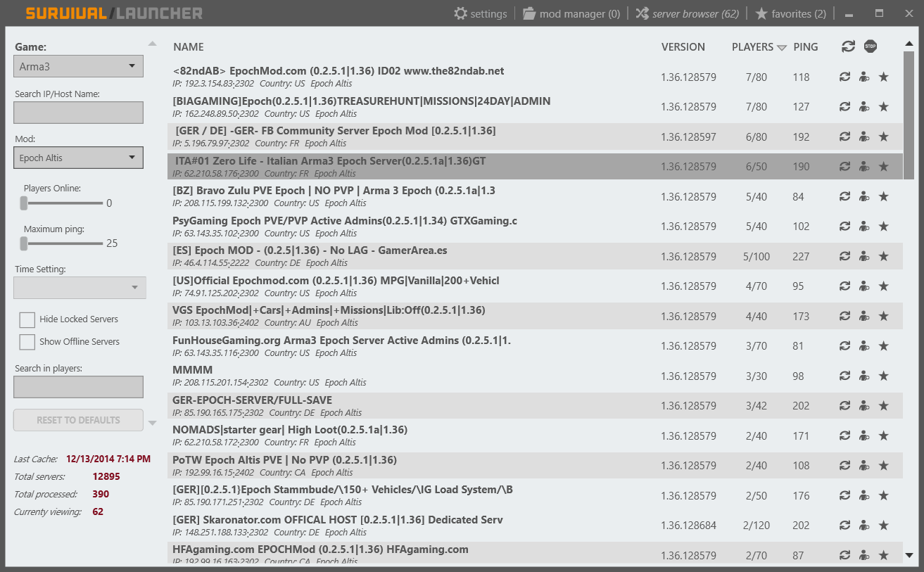Refresh the GER FB Community Server row
Screen dimensions: 924x572
click(844, 136)
